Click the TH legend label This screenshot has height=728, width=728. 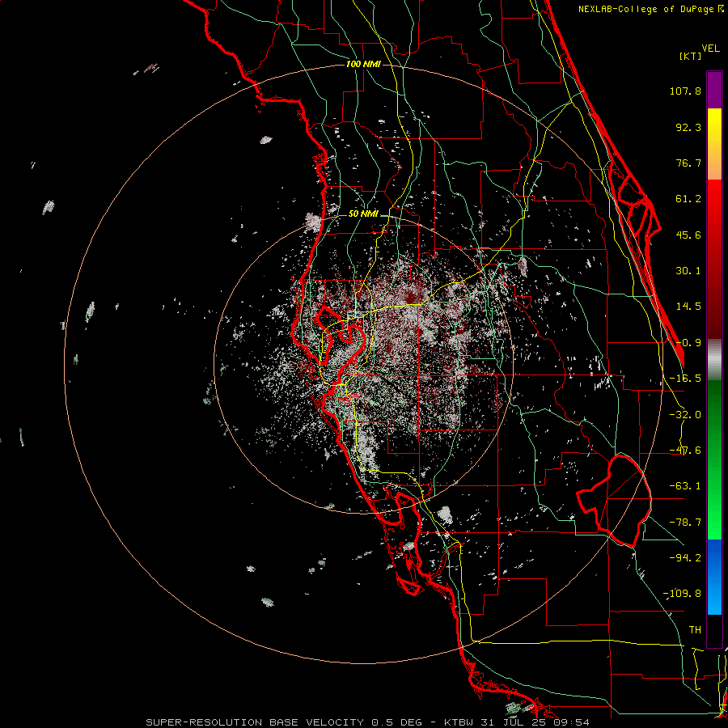(x=695, y=629)
